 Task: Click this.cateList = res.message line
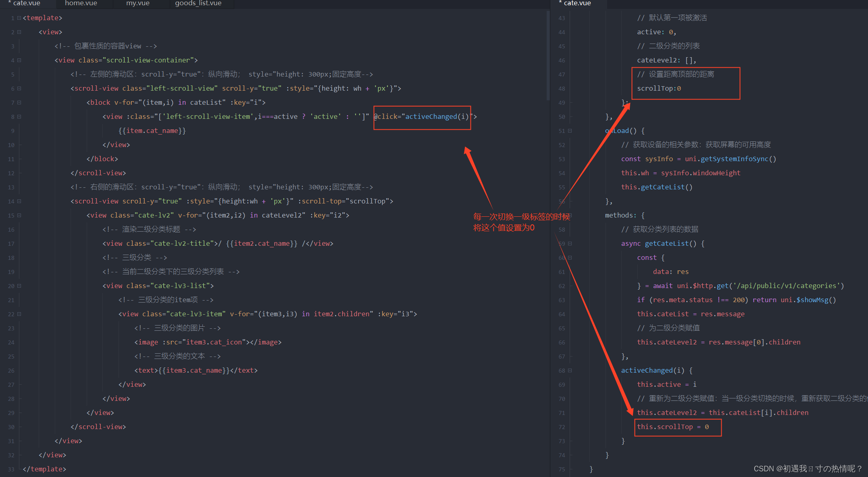(691, 314)
